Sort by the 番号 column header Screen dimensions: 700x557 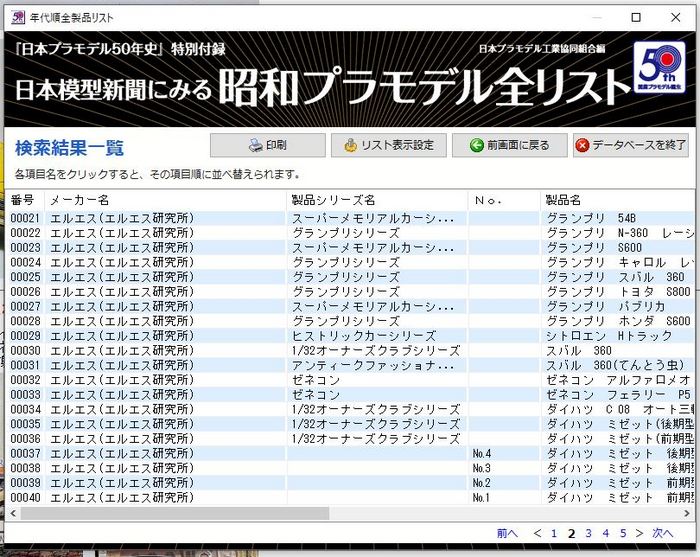tap(22, 200)
